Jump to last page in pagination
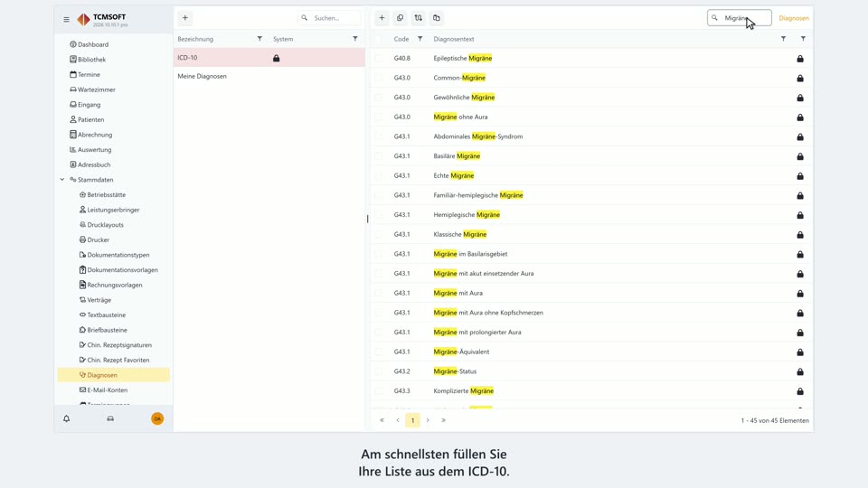868x488 pixels. click(x=443, y=420)
